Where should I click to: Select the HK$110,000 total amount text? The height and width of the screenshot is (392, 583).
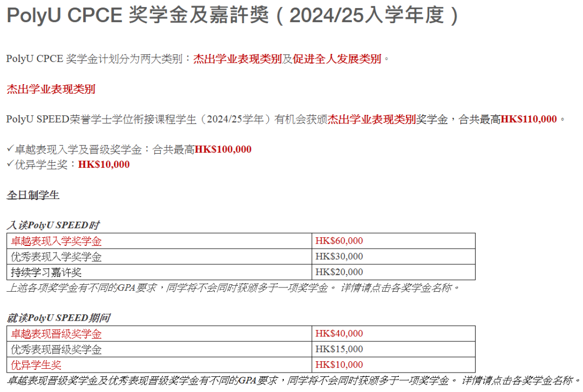[x=528, y=119]
